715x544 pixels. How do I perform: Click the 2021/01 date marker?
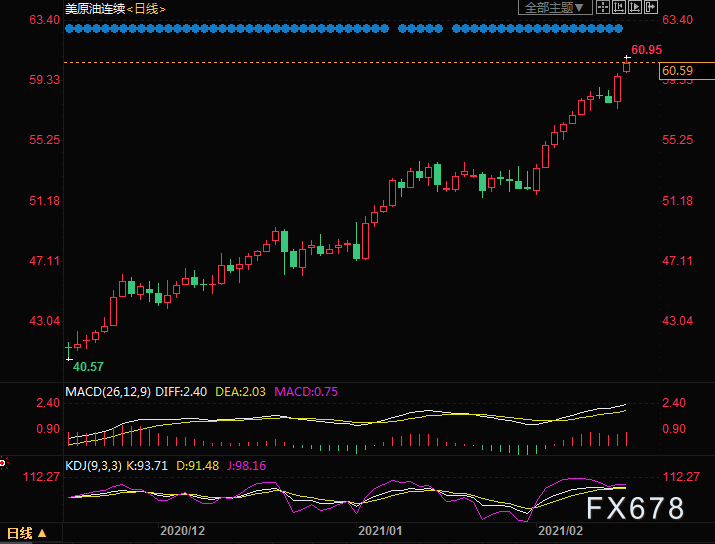[x=380, y=531]
